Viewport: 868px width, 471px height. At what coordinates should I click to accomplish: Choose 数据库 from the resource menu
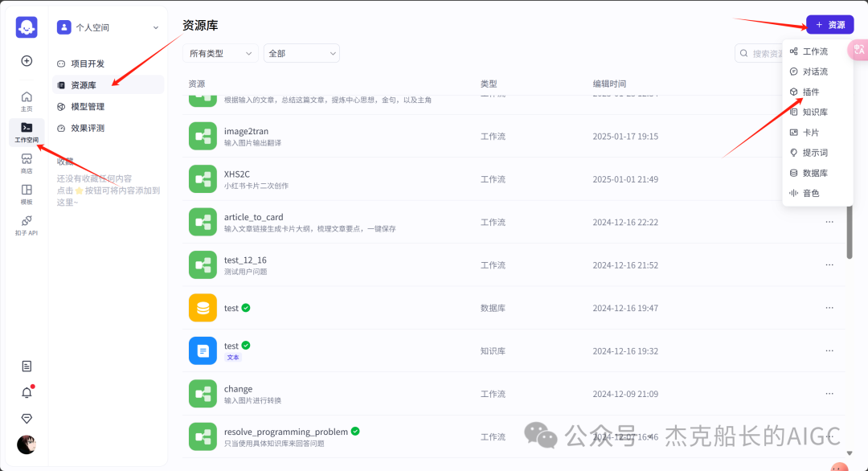[817, 173]
